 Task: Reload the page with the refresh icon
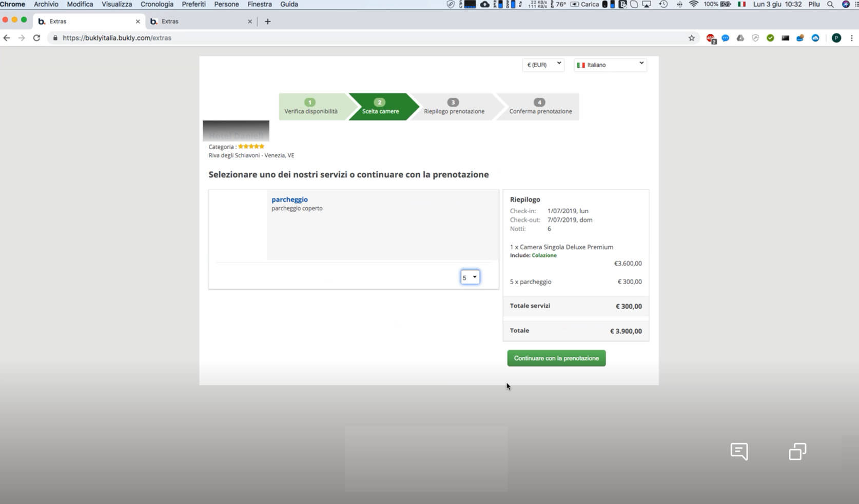coord(36,38)
